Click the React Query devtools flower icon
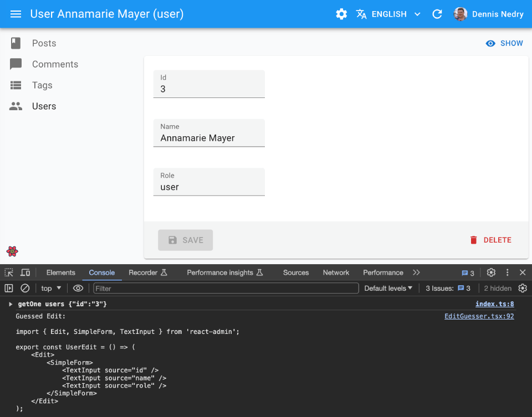The width and height of the screenshot is (532, 417). click(x=12, y=251)
